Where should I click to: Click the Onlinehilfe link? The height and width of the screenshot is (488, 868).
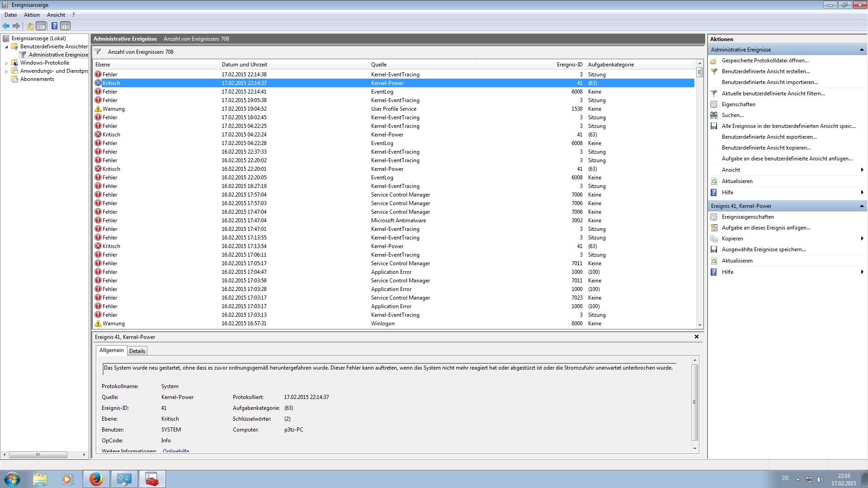click(176, 451)
